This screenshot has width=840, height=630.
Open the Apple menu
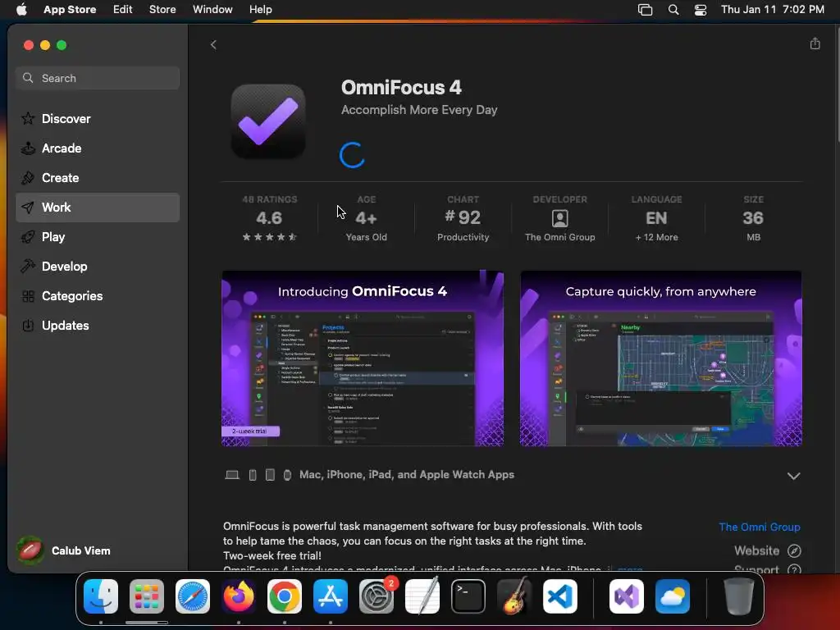[21, 9]
